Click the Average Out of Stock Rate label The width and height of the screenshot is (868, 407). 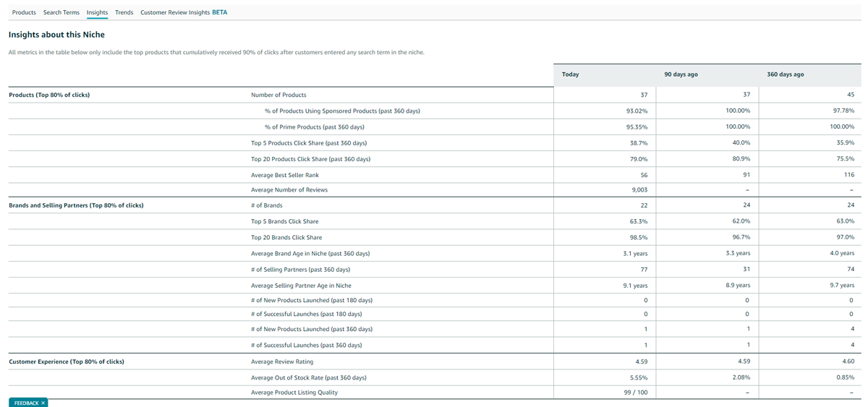coord(308,377)
